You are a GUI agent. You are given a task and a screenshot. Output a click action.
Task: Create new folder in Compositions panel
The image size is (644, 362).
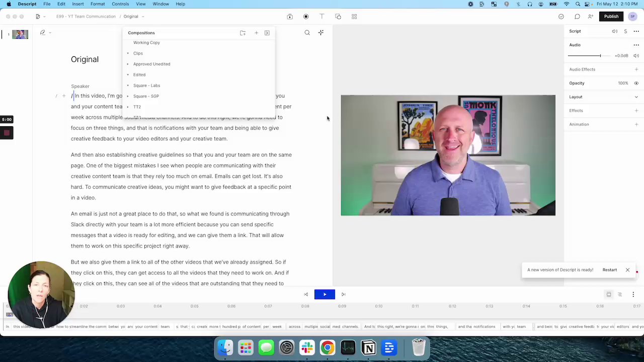243,33
